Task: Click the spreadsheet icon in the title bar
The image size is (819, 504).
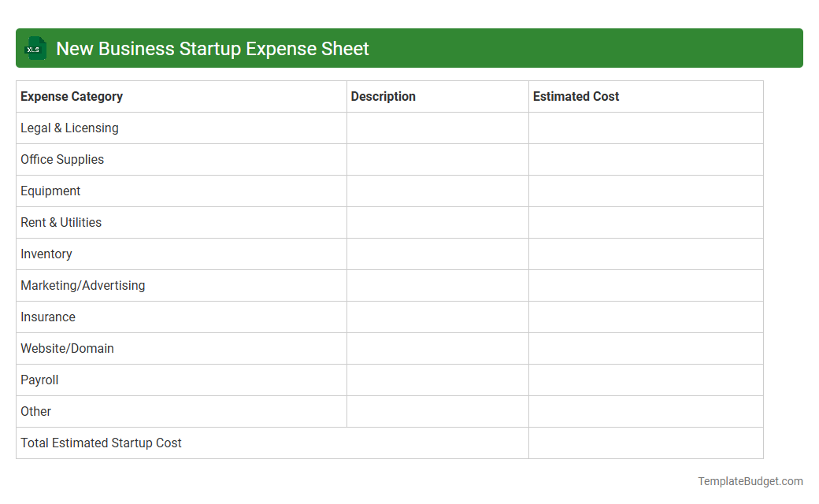Action: point(35,48)
